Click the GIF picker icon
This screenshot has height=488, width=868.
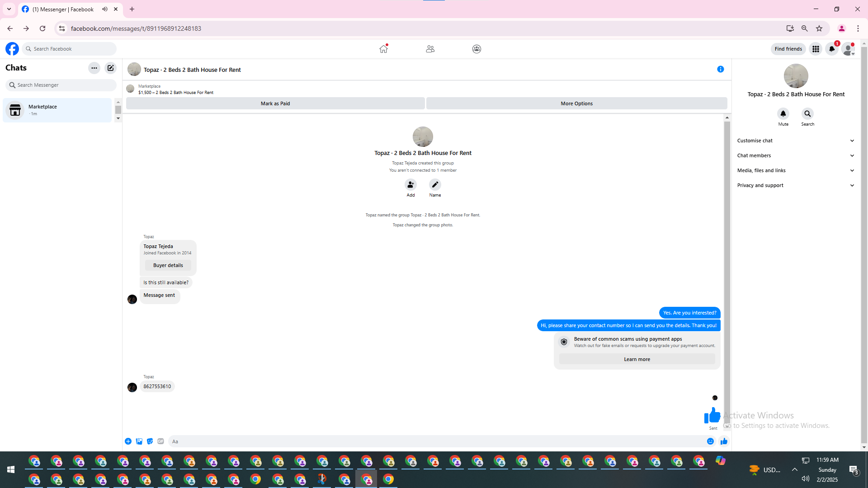point(160,441)
